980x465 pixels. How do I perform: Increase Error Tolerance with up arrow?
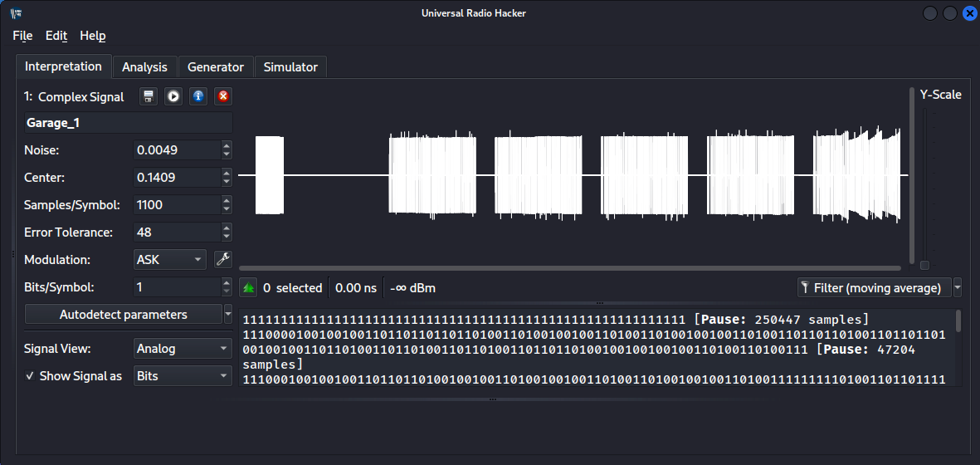[x=227, y=228]
